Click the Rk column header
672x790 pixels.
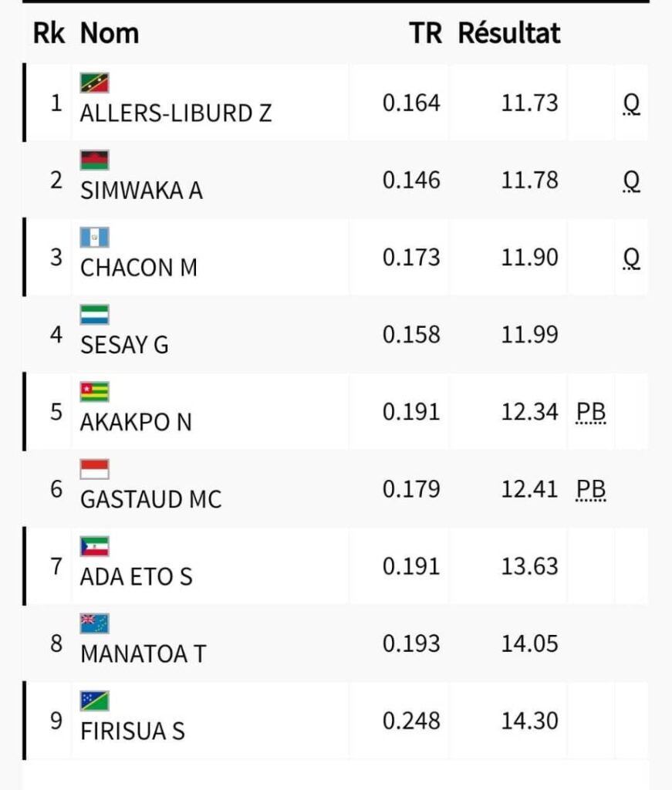[49, 34]
